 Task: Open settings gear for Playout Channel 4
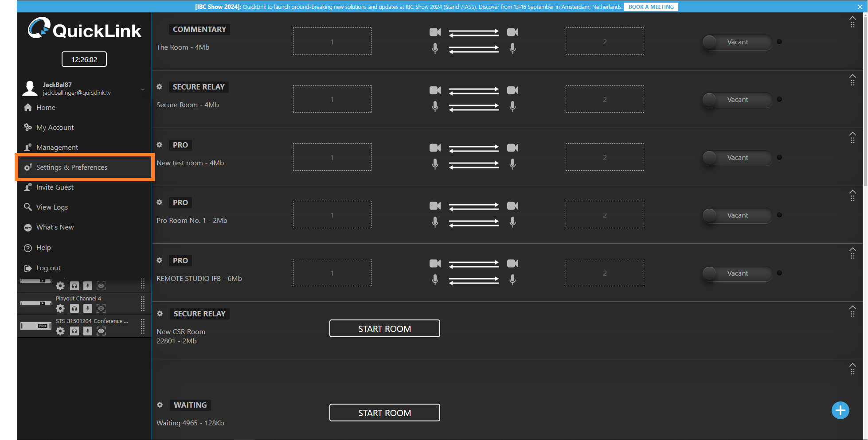coord(60,308)
